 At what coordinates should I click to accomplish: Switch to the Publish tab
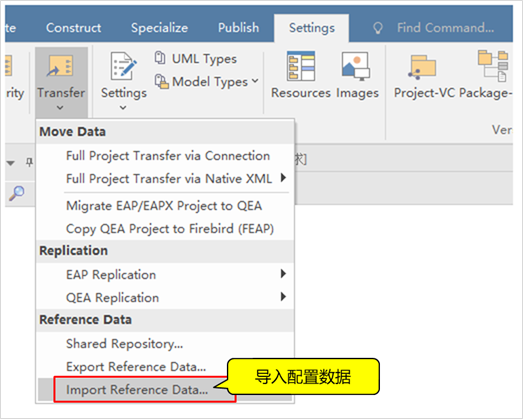[238, 28]
